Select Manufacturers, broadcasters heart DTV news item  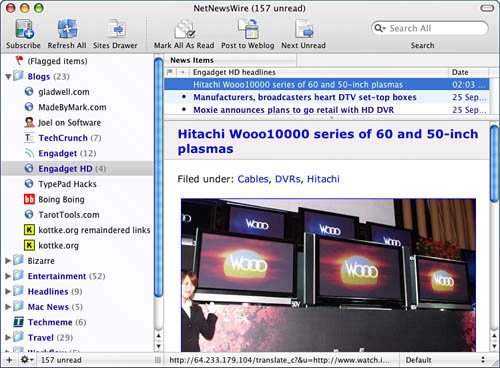click(x=326, y=97)
